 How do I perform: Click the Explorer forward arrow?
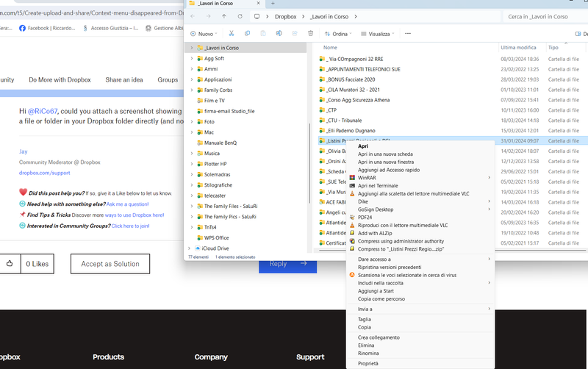pyautogui.click(x=208, y=16)
